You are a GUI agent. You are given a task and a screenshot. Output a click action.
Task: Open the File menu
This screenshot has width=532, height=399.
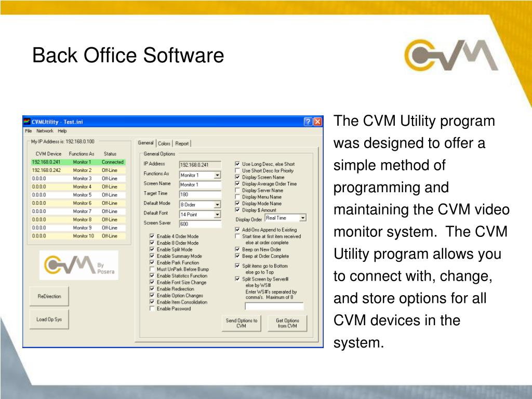click(28, 131)
